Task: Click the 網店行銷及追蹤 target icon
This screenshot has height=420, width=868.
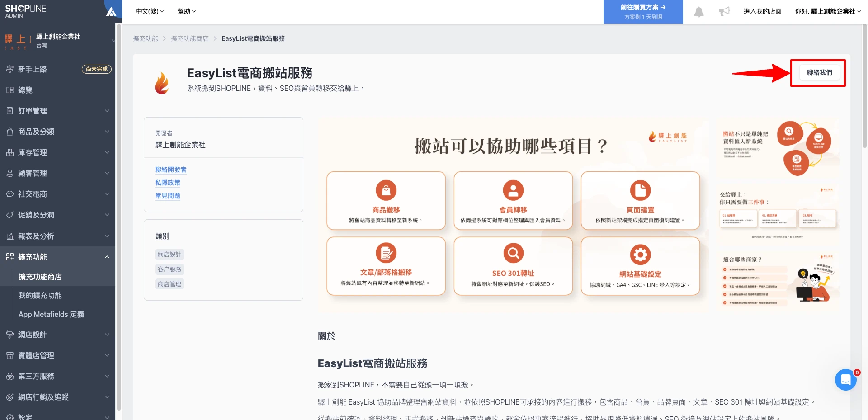Action: 9,397
